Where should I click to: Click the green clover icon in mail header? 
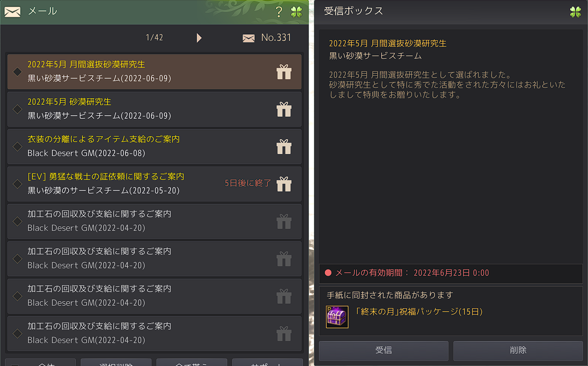pos(296,12)
